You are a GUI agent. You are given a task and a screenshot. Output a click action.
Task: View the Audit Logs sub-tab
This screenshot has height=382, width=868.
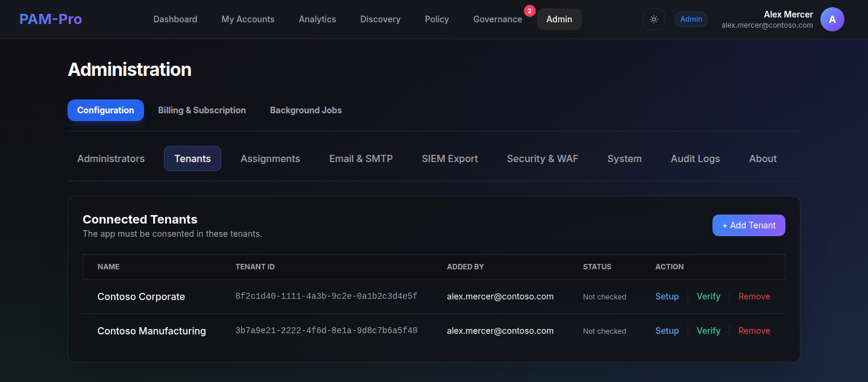point(696,158)
